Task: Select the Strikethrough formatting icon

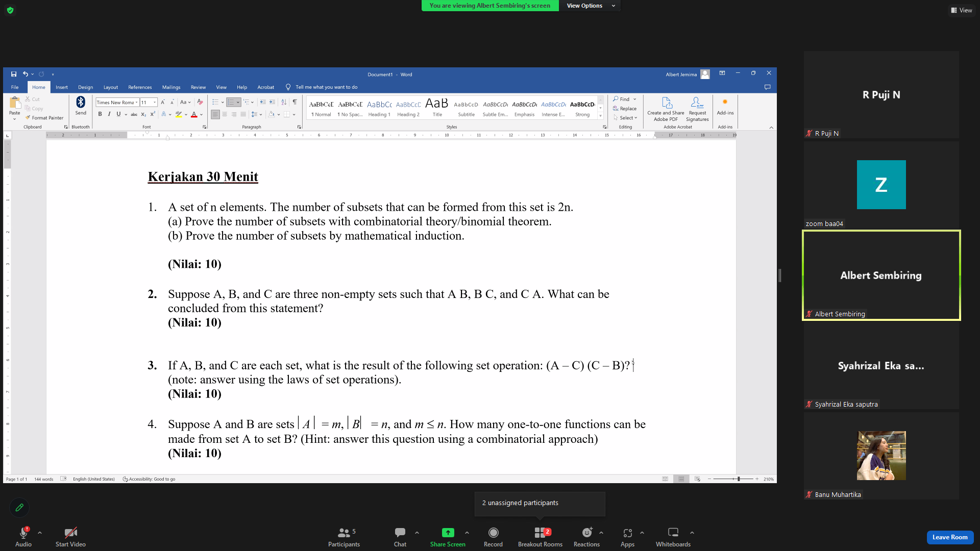Action: [x=134, y=114]
